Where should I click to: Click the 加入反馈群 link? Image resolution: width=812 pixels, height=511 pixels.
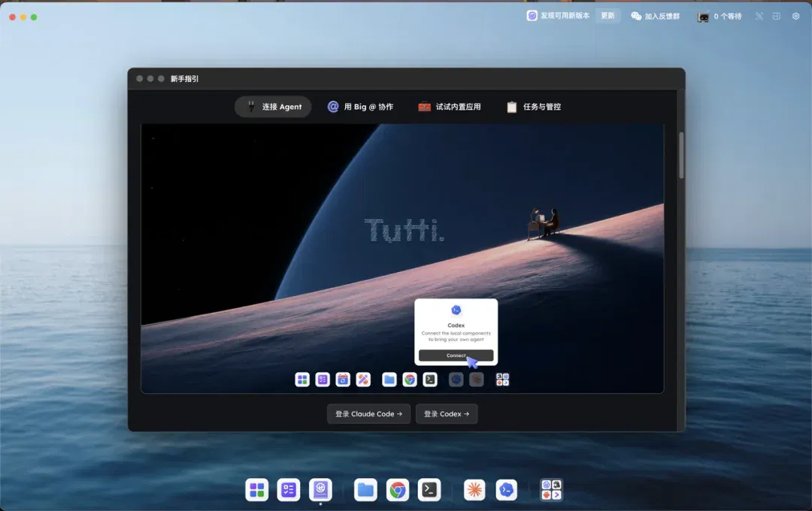point(662,17)
